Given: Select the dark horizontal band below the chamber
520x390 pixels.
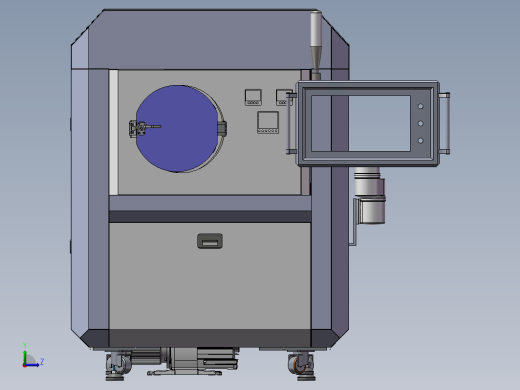Looking at the screenshot, I should pyautogui.click(x=210, y=217).
